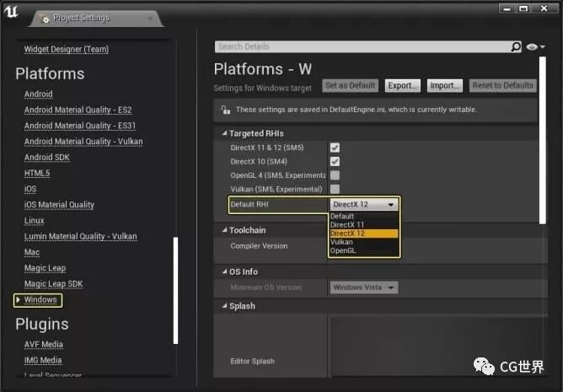Choose DirectX 12 in the RHI list
Screen dimensions: 563x392
pos(364,234)
